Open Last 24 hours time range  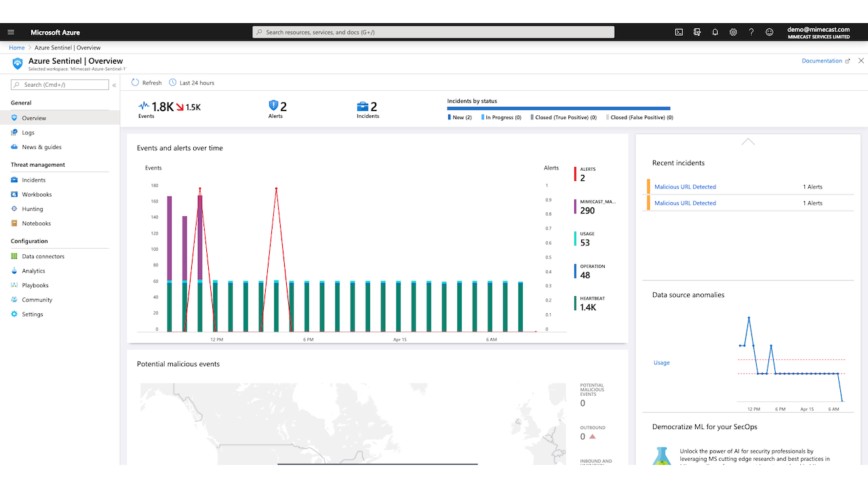pyautogui.click(x=191, y=83)
